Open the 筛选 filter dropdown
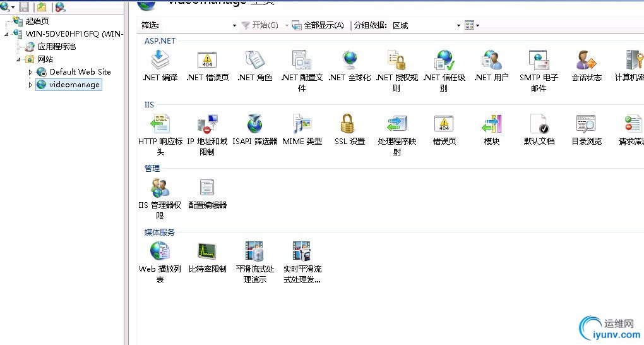The width and height of the screenshot is (644, 345). [x=234, y=25]
